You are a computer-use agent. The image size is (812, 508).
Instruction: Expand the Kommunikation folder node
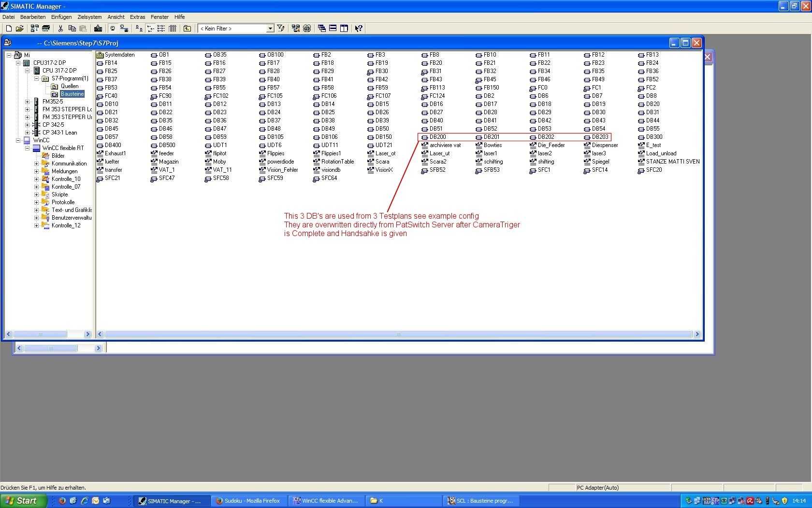36,164
